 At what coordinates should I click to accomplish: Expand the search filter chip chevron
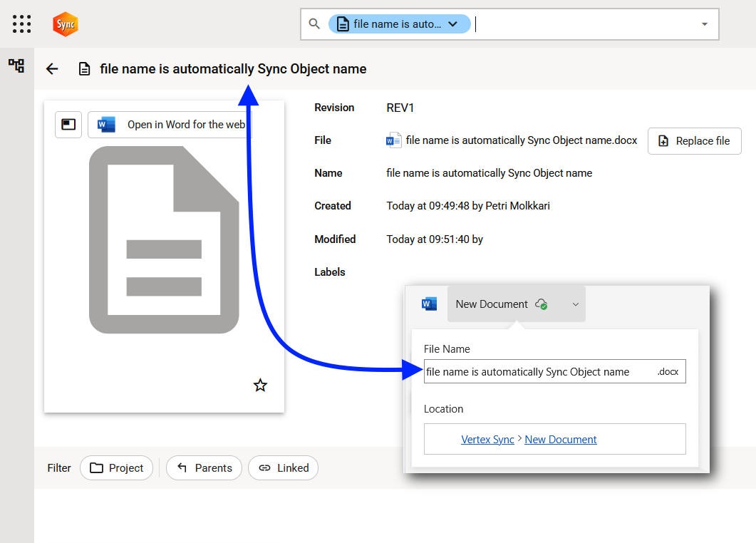pos(452,24)
